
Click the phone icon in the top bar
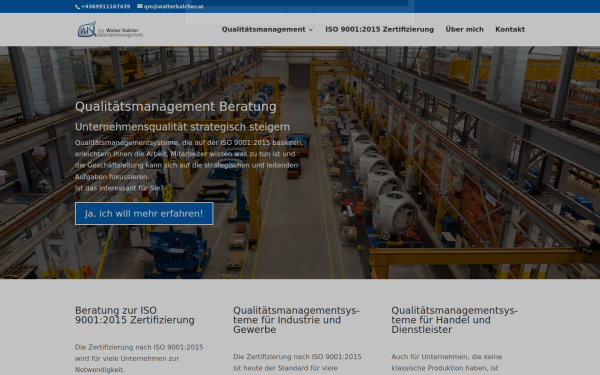click(77, 7)
